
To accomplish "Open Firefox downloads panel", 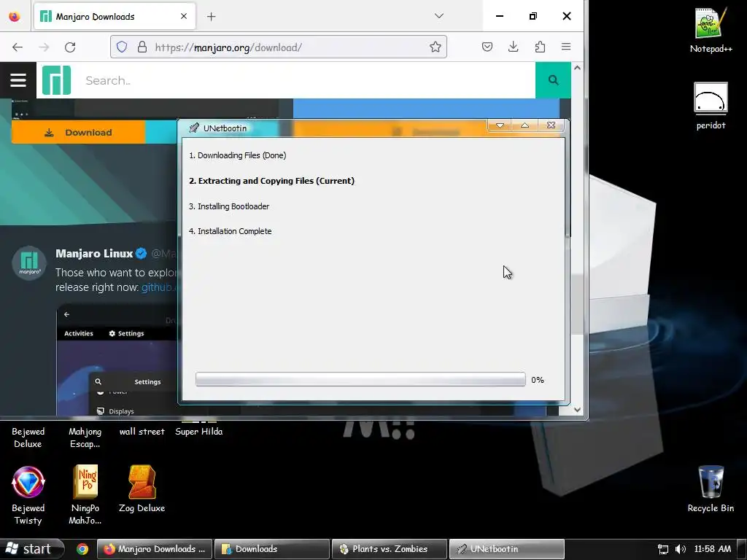I will [x=513, y=47].
